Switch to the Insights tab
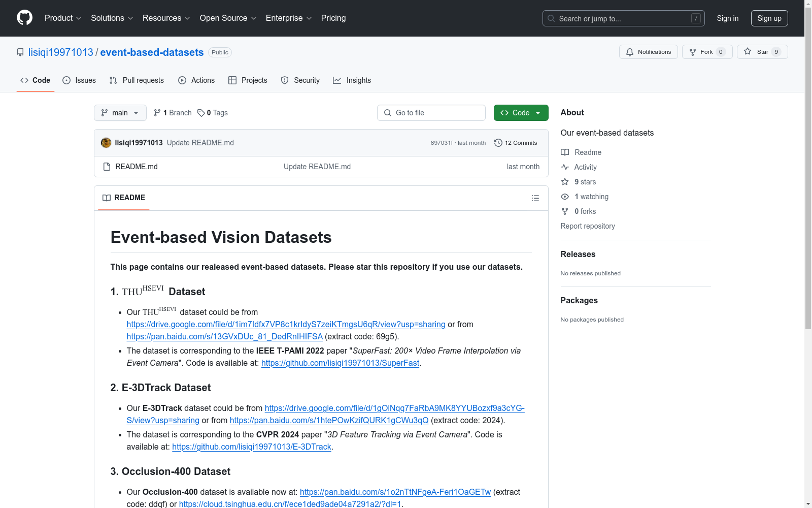812x508 pixels. (x=352, y=80)
